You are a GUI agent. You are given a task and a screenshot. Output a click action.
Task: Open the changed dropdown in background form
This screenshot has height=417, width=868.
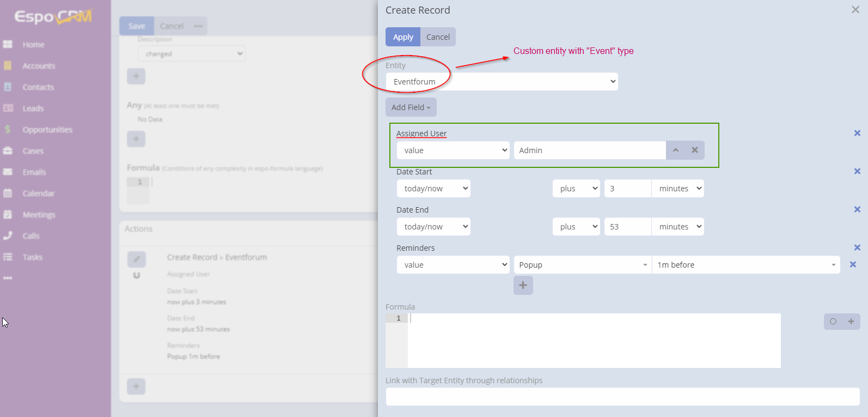(x=192, y=53)
